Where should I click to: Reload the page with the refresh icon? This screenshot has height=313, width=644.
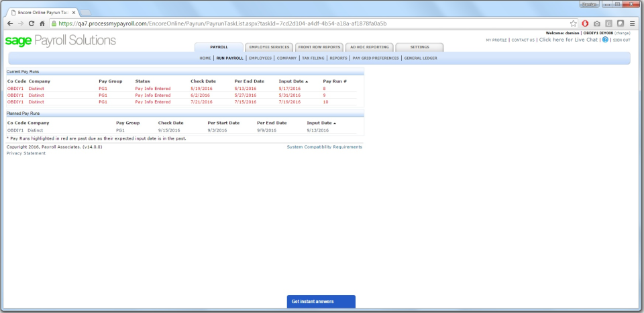(32, 24)
